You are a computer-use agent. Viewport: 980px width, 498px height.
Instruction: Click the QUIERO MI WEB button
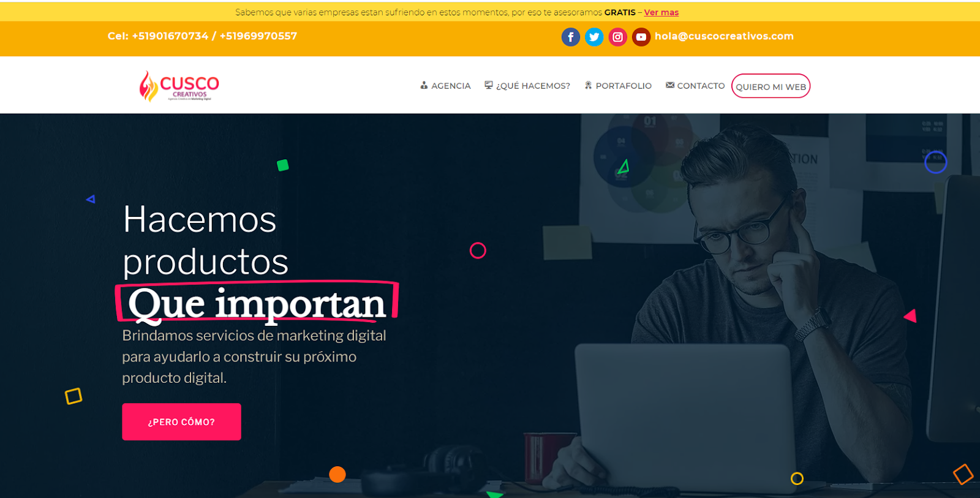(x=771, y=86)
